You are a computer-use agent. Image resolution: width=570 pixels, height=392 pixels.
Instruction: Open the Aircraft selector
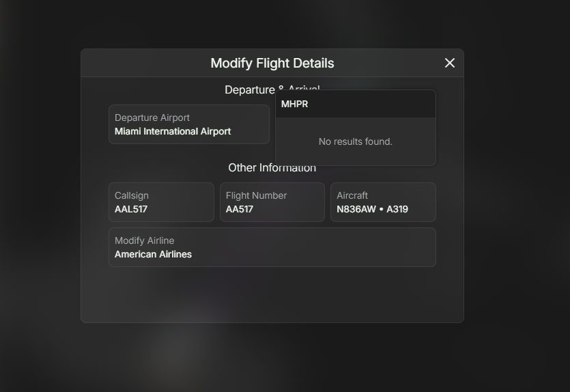tap(383, 202)
